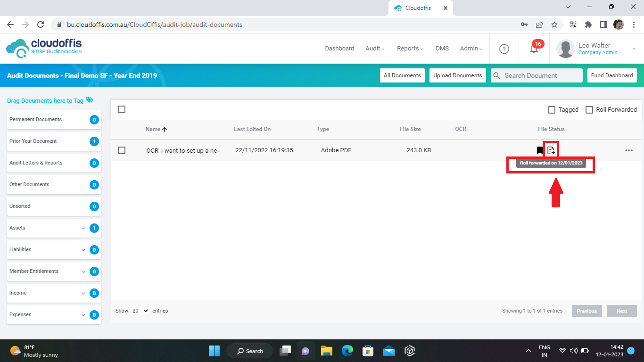Open the notifications bell icon

(534, 49)
